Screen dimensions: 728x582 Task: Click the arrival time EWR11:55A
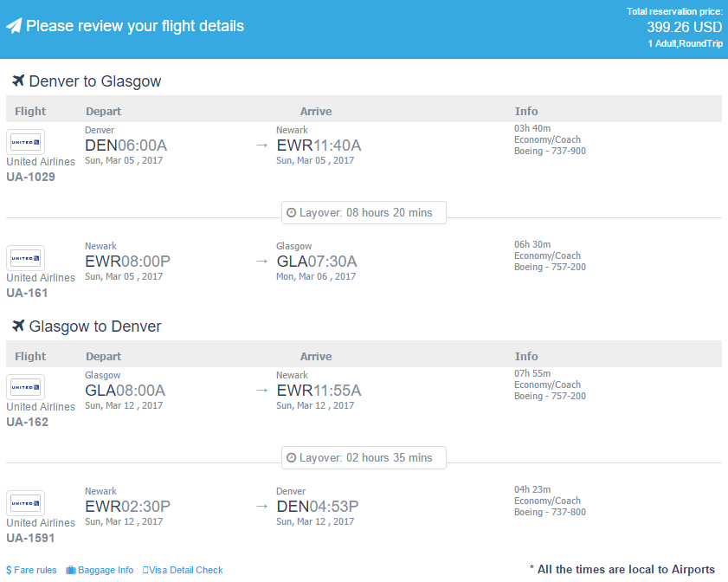[x=319, y=391]
